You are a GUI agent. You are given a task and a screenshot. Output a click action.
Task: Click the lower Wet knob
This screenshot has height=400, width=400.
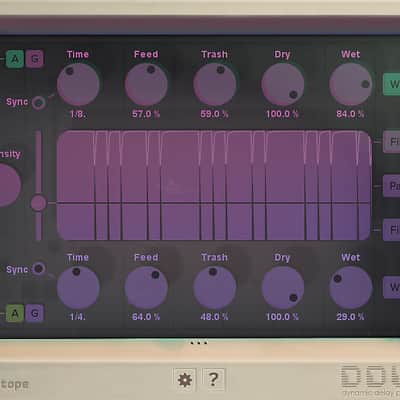[x=351, y=287]
